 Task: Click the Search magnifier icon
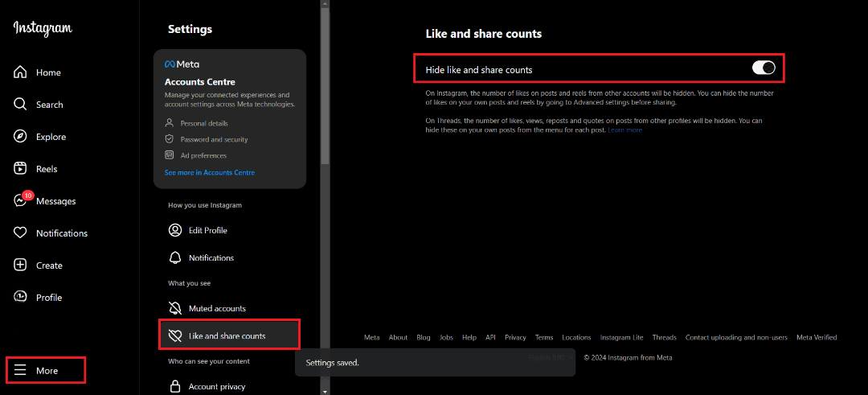coord(20,105)
